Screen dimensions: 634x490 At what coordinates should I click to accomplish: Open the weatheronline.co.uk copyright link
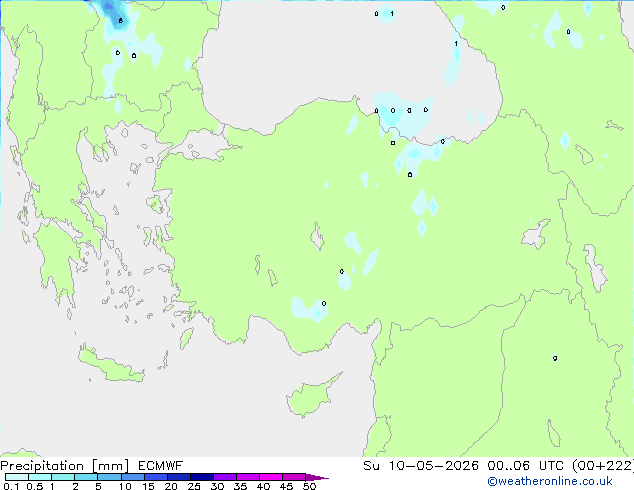tap(549, 481)
